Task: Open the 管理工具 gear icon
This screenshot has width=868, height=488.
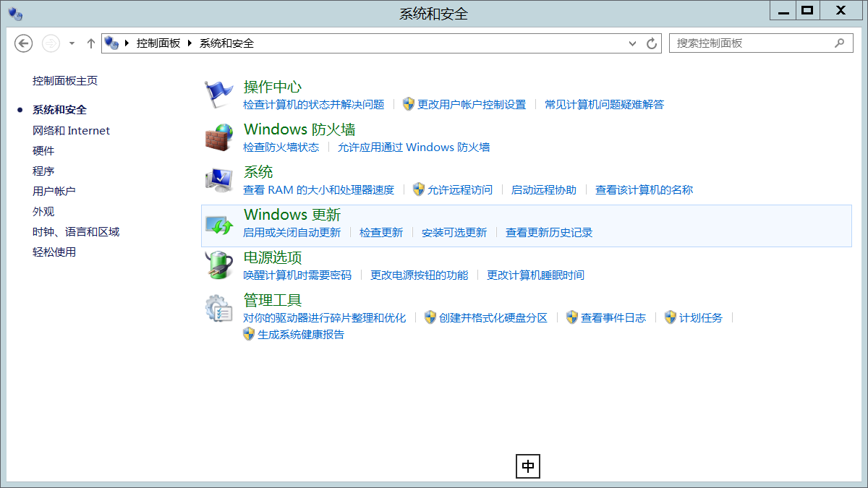Action: 219,308
